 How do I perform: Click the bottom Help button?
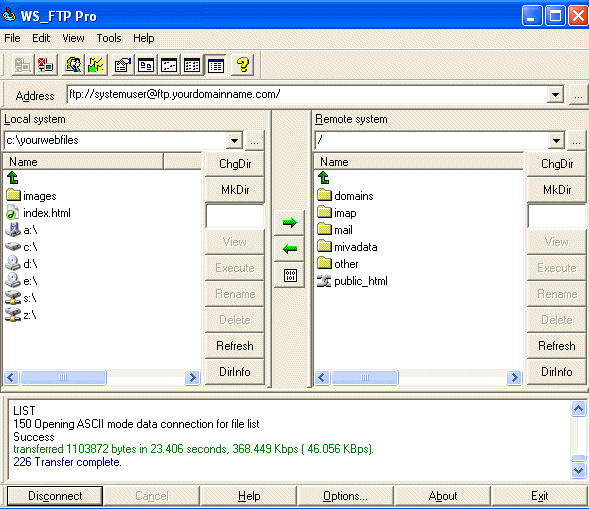[x=249, y=496]
